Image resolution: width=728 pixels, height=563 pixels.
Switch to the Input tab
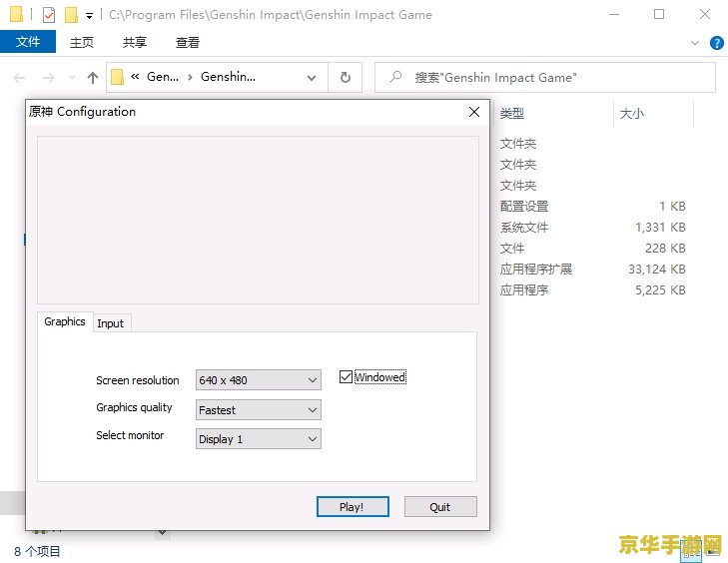111,323
